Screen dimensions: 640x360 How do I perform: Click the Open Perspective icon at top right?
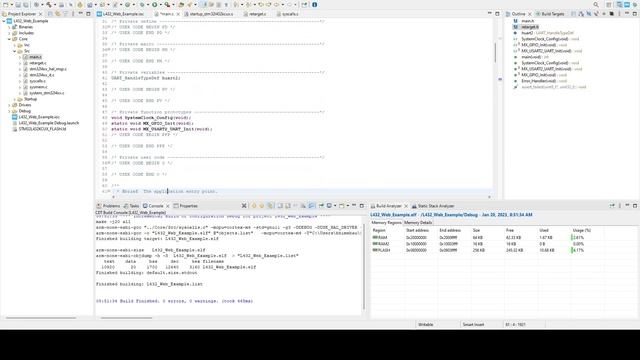pyautogui.click(x=609, y=4)
